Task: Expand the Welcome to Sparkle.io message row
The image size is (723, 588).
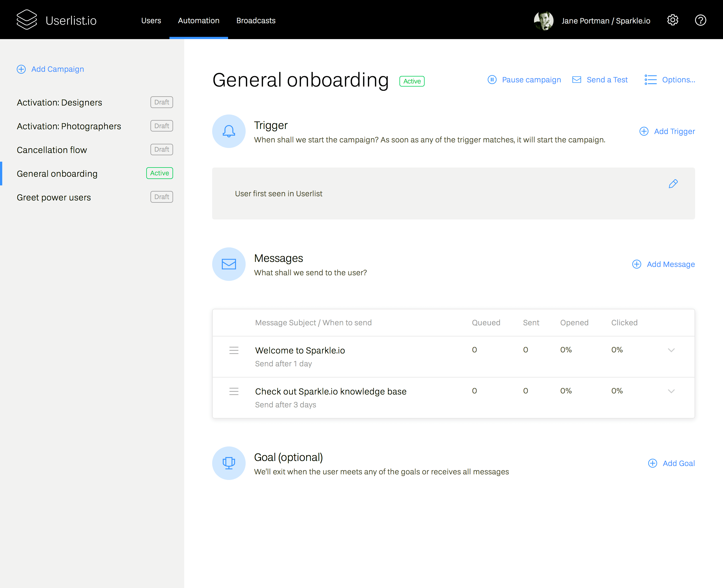Action: (671, 349)
